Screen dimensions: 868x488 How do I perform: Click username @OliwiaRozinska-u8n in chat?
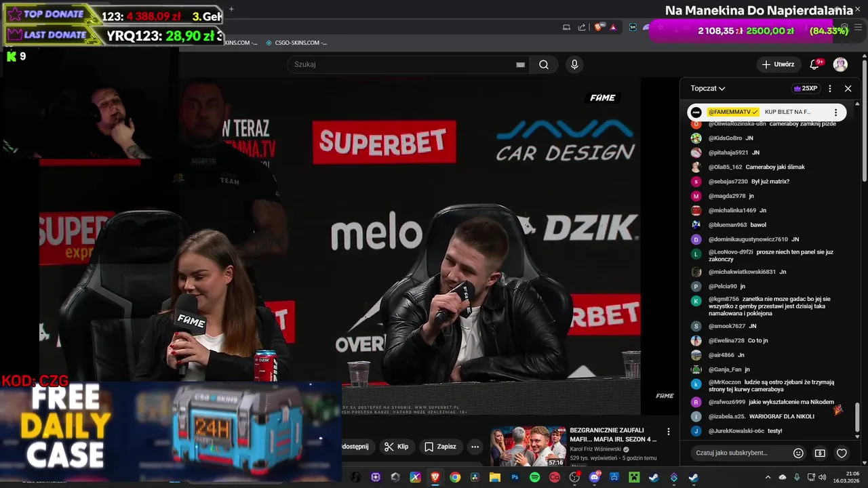tap(737, 123)
